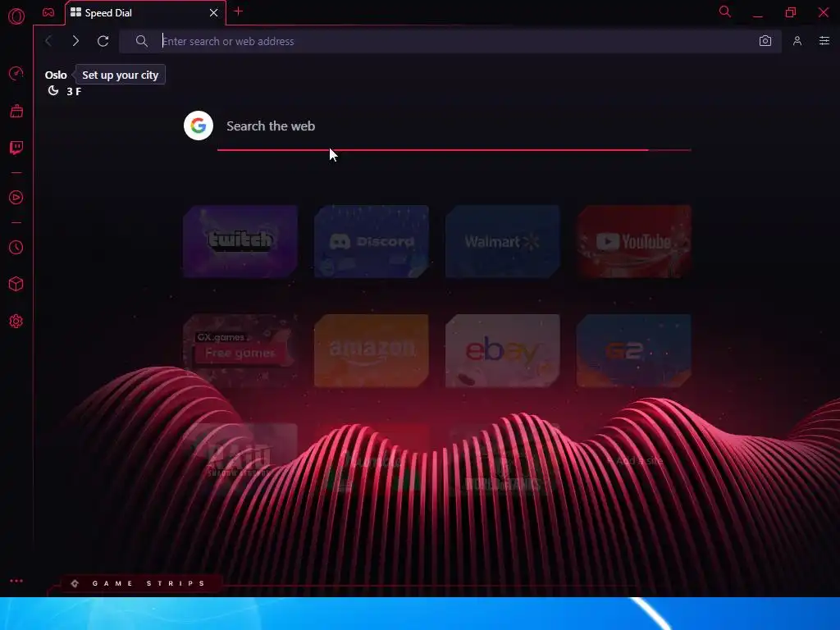Viewport: 840px width, 630px height.
Task: Click the Oslo city name
Action: point(56,75)
